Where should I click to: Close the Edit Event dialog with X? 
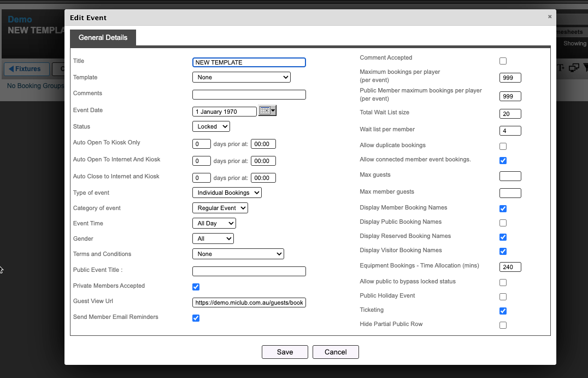click(550, 16)
